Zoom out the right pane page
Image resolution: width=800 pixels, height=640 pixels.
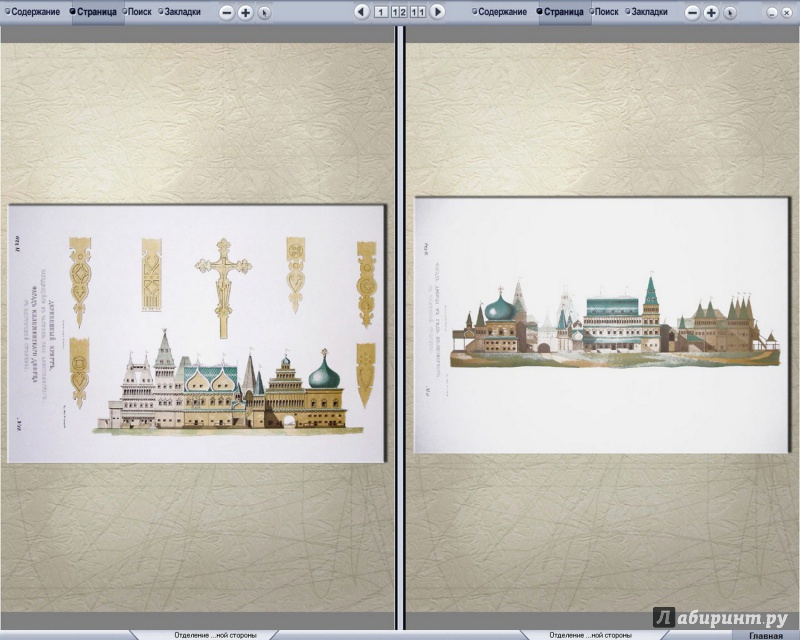point(692,13)
